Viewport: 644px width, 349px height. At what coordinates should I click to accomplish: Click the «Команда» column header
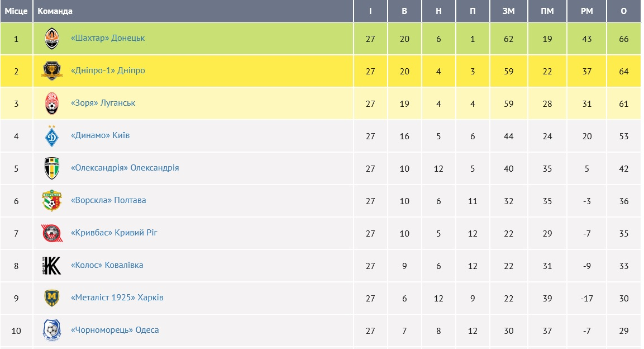(x=55, y=11)
